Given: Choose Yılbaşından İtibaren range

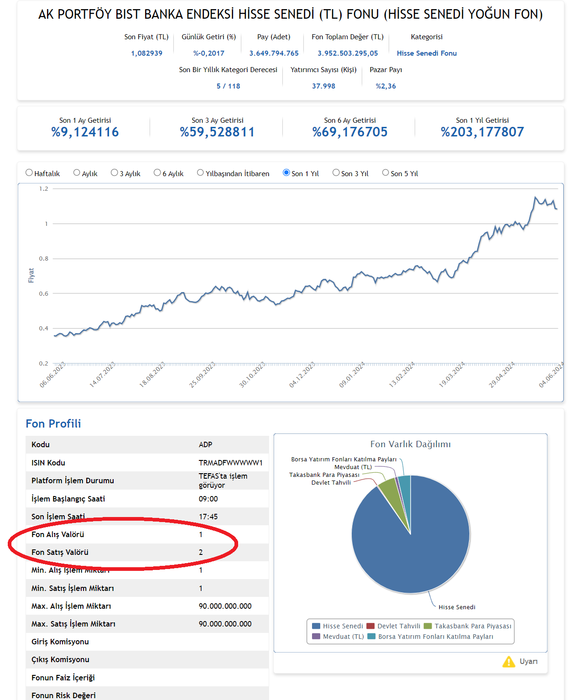Looking at the screenshot, I should [200, 172].
